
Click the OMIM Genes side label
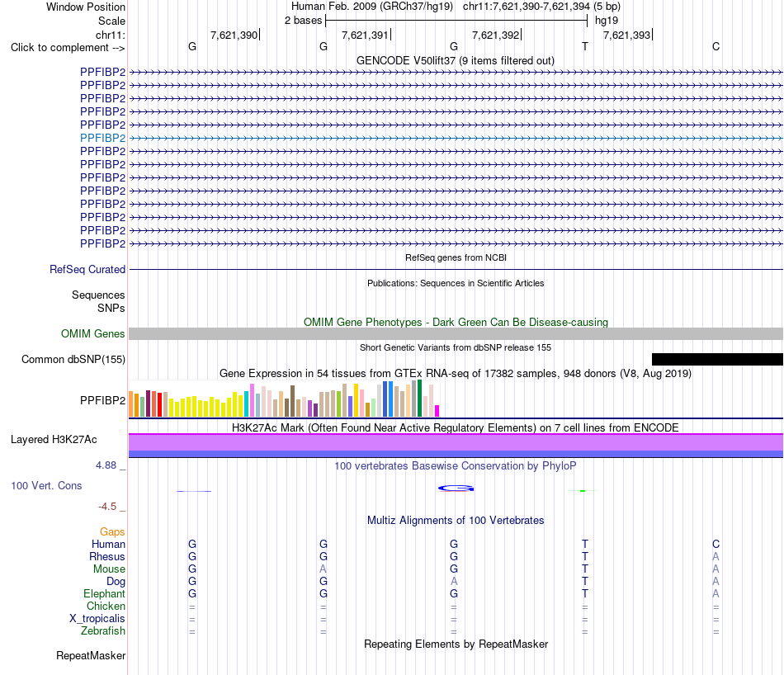(x=92, y=333)
